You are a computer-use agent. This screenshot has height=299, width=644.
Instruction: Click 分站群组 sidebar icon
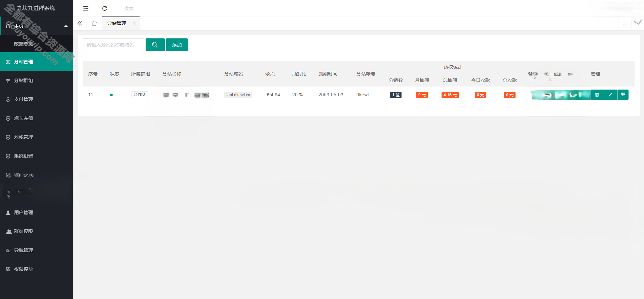(8, 80)
